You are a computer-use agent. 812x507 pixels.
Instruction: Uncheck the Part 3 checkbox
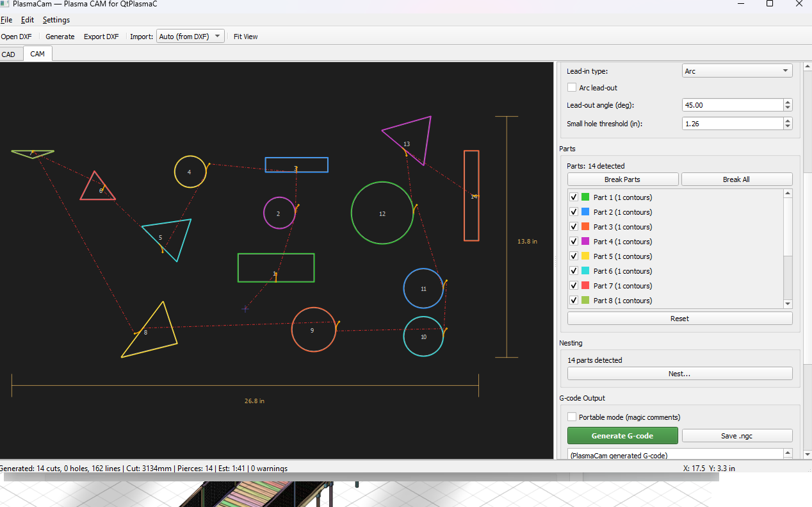click(574, 227)
